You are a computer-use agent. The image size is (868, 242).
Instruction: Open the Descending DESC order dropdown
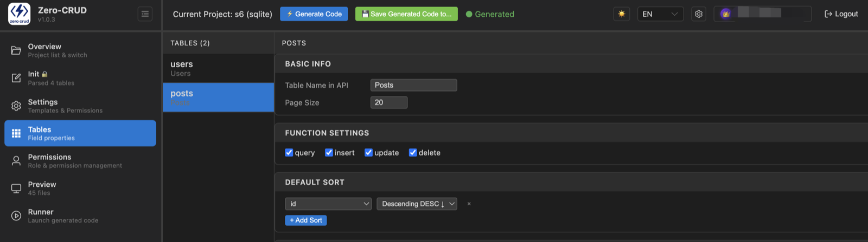pos(417,204)
